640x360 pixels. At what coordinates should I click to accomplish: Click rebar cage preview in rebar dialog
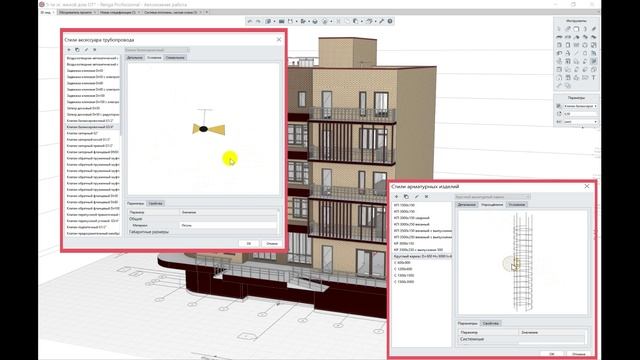click(522, 262)
